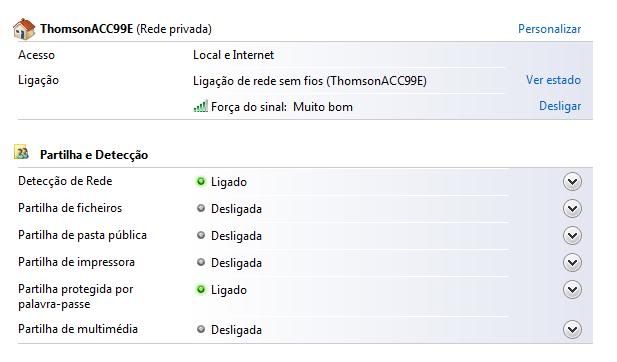Click the green signal strength bars icon
Viewport: 617px width, 362px height.
[201, 106]
